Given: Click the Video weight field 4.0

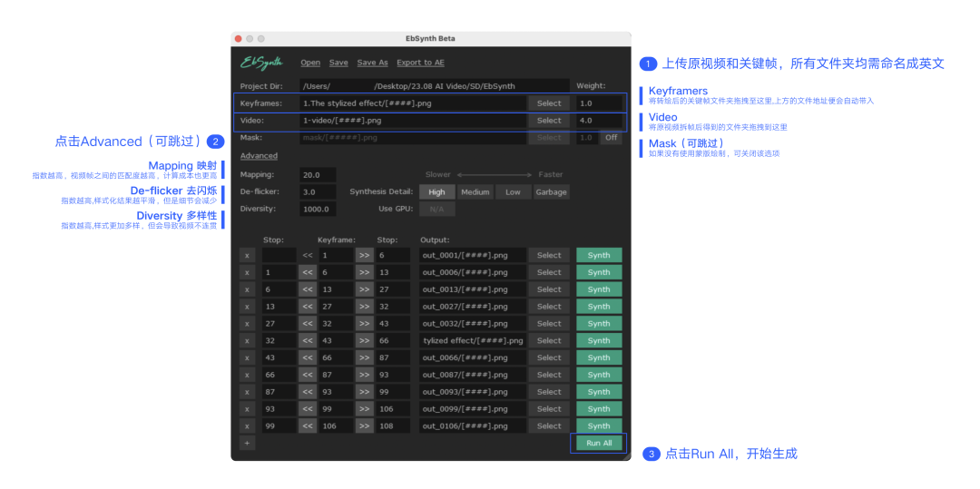Looking at the screenshot, I should 599,121.
